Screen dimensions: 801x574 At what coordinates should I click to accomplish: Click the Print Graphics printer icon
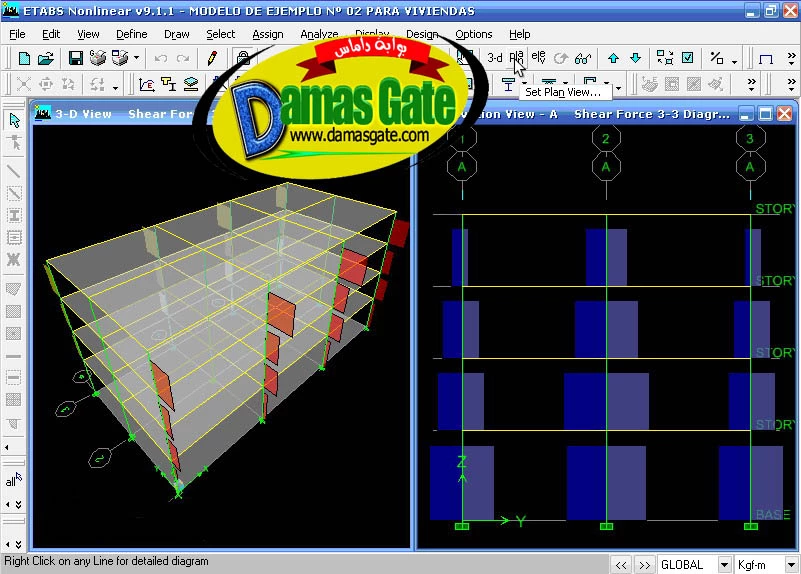click(97, 58)
